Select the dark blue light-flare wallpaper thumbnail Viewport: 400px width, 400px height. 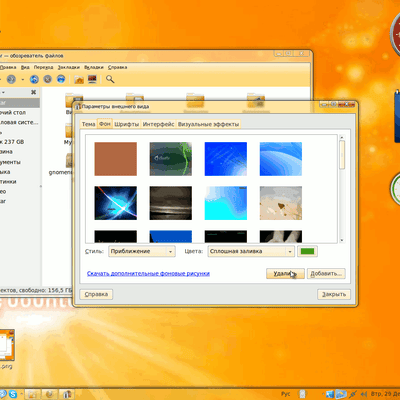point(115,203)
